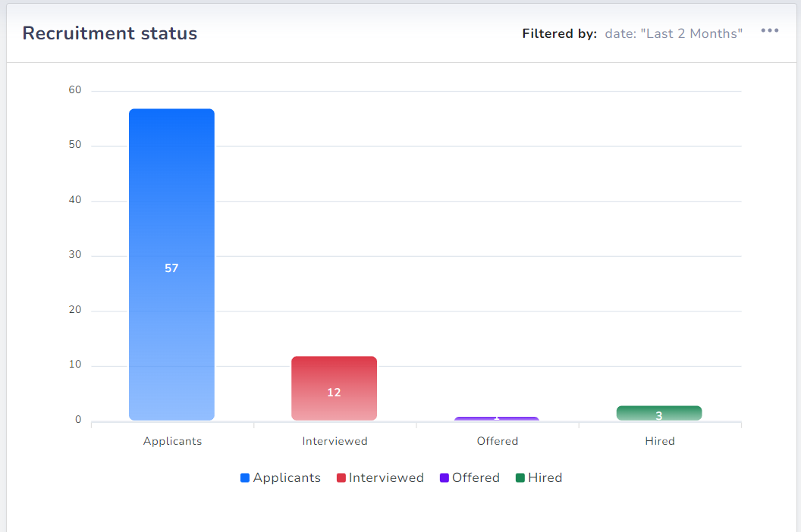The image size is (801, 532).
Task: Click the red Interviewed legend swatch
Action: (x=343, y=477)
